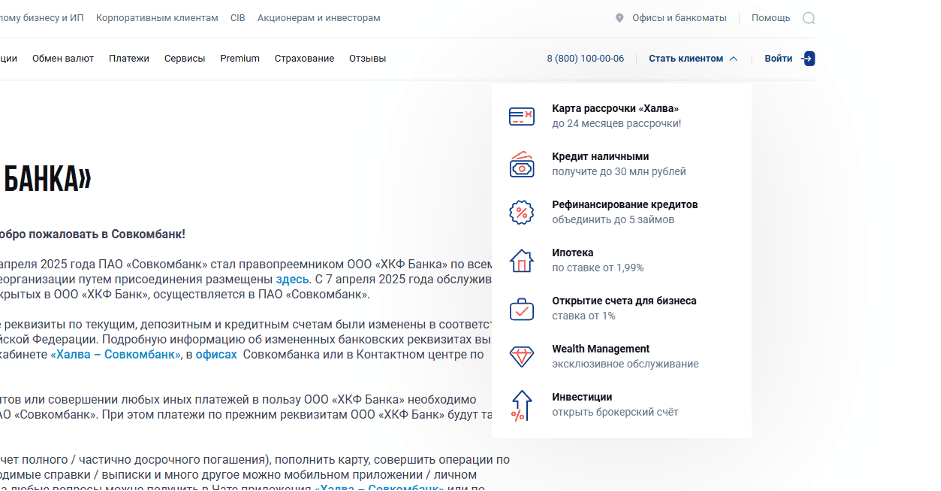
Task: Click the business account briefcase icon
Action: (x=522, y=309)
